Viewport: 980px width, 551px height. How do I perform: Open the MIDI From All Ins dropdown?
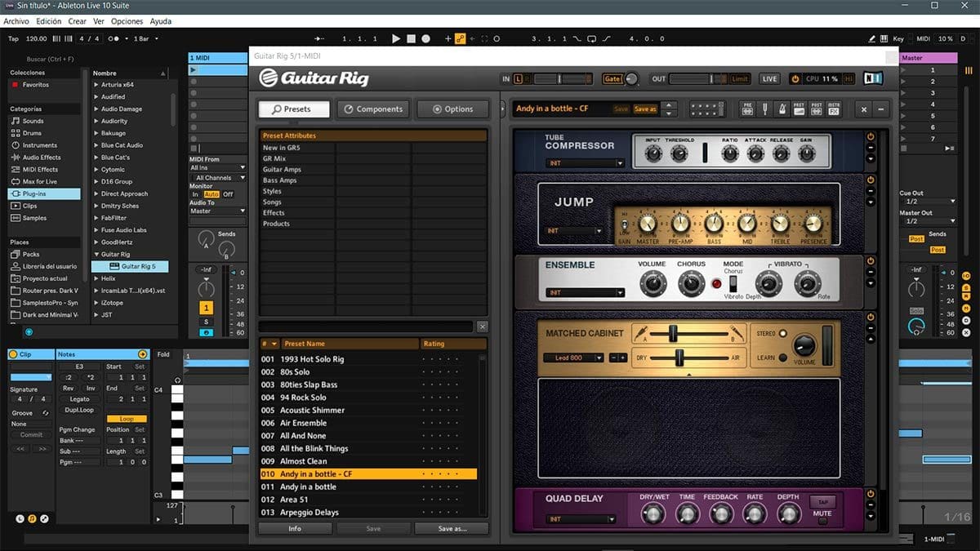217,167
